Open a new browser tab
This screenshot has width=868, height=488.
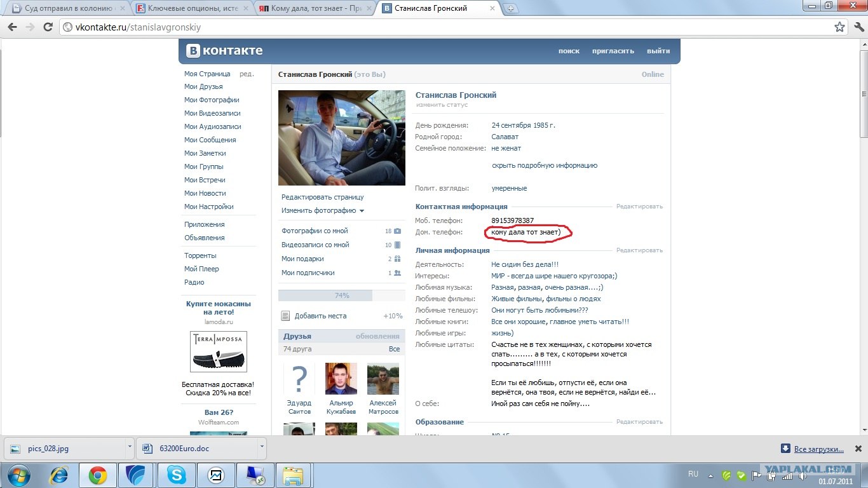(x=511, y=9)
